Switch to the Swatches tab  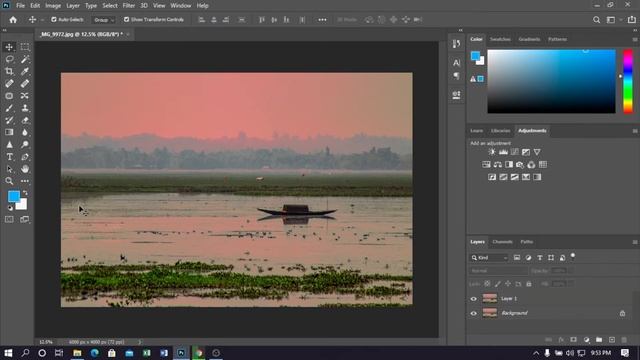point(500,40)
